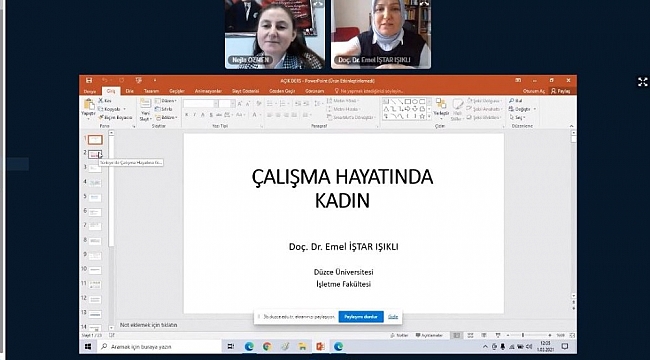The width and height of the screenshot is (650, 360).
Task: Click Oturum Aç to sign in
Action: (534, 91)
